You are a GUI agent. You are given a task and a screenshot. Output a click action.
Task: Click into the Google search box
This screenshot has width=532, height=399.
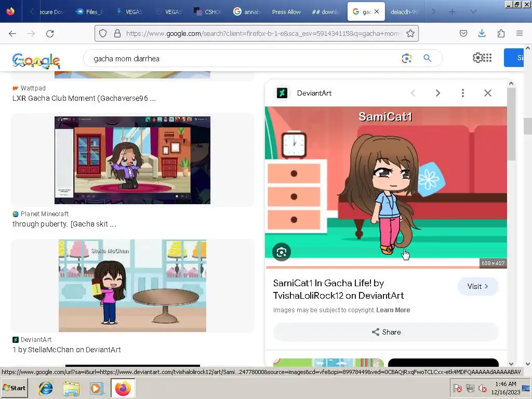point(244,58)
